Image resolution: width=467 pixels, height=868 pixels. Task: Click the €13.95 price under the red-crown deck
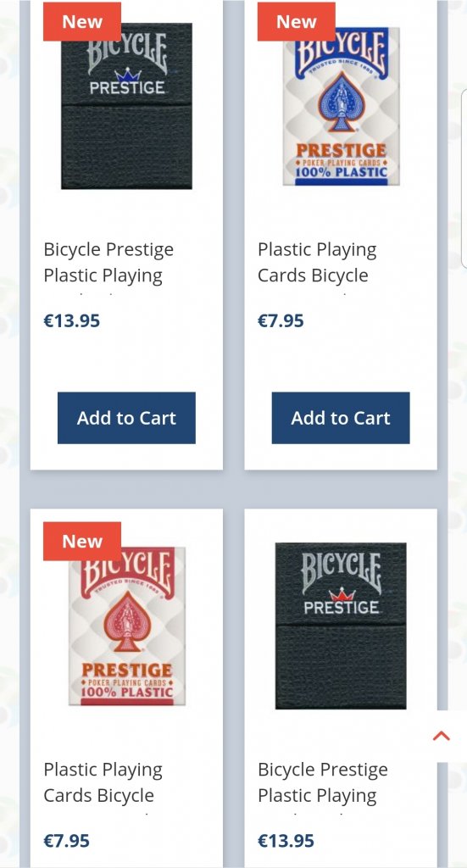coord(286,840)
